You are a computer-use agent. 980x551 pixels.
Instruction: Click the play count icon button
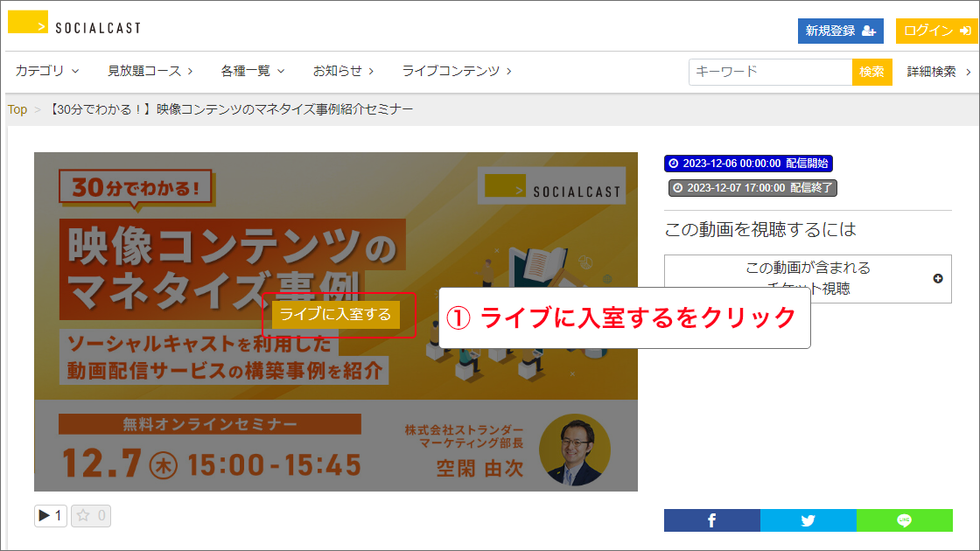pyautogui.click(x=51, y=515)
